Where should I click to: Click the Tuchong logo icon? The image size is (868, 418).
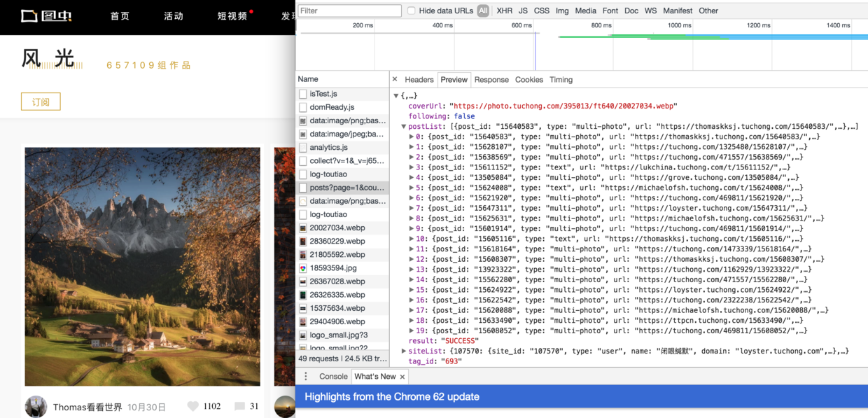[46, 15]
